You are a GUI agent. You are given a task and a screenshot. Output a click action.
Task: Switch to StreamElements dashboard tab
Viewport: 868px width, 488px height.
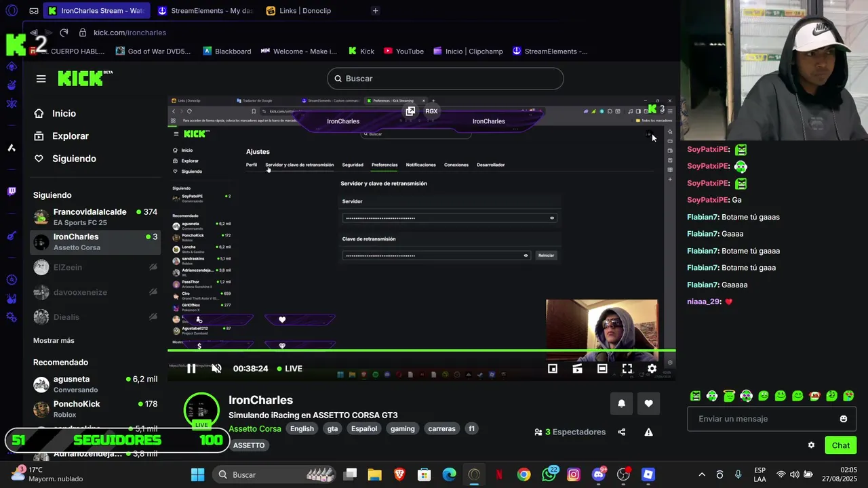pos(206,11)
